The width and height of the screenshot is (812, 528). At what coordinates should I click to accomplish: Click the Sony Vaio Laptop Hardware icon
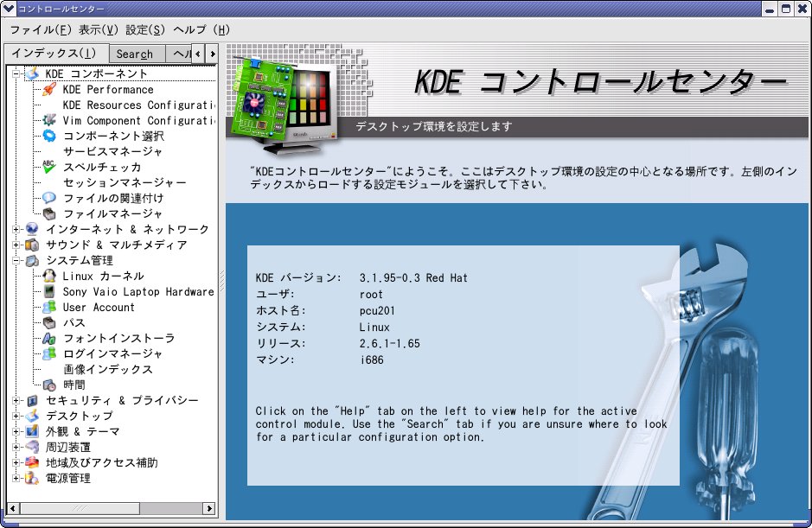[x=49, y=291]
